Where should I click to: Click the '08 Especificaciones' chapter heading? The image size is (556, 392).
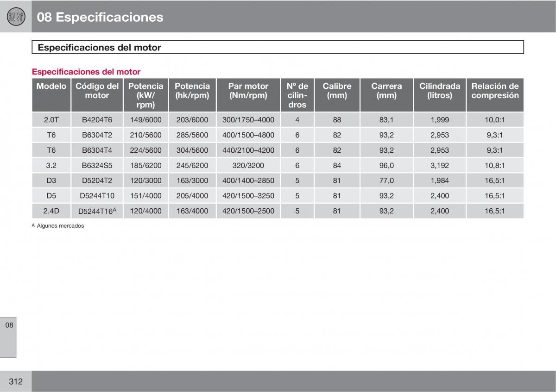coord(100,17)
